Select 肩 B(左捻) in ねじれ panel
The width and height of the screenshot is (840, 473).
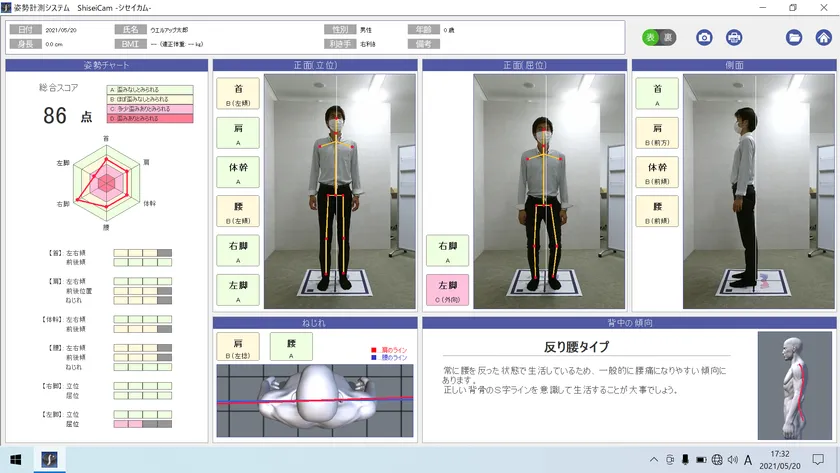(238, 347)
